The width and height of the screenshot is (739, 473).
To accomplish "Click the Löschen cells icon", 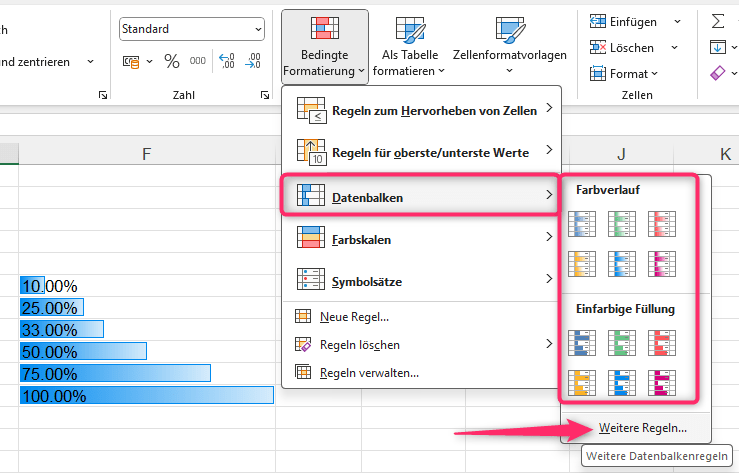I will 598,48.
